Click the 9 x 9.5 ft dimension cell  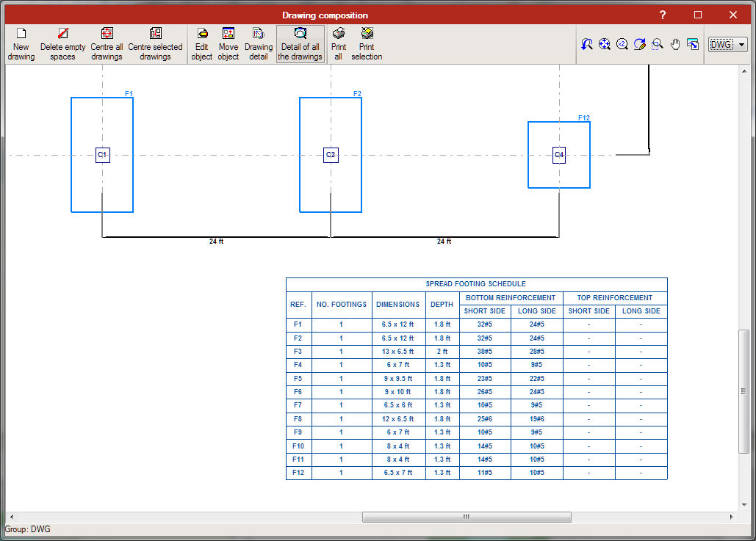click(x=397, y=379)
